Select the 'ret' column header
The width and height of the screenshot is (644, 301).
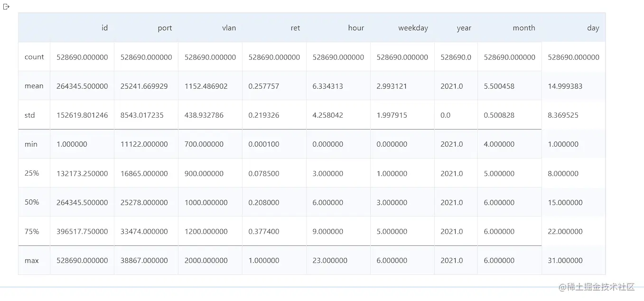(x=296, y=28)
